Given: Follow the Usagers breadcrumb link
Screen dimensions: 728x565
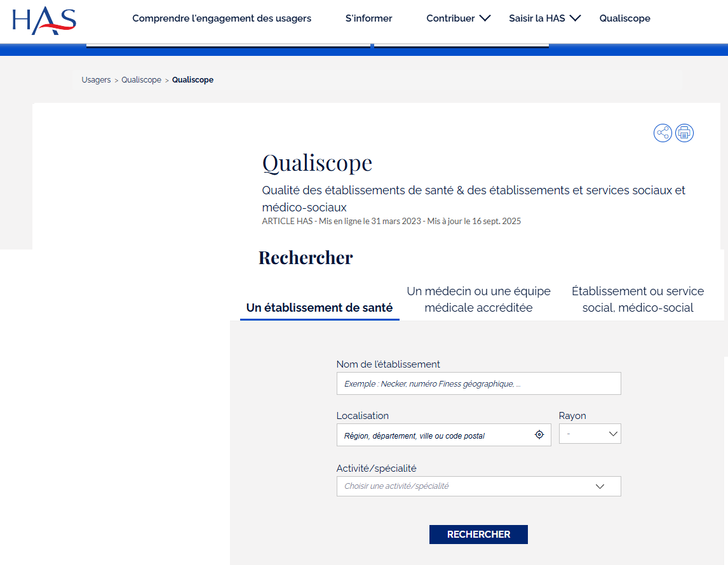Looking at the screenshot, I should (x=96, y=80).
